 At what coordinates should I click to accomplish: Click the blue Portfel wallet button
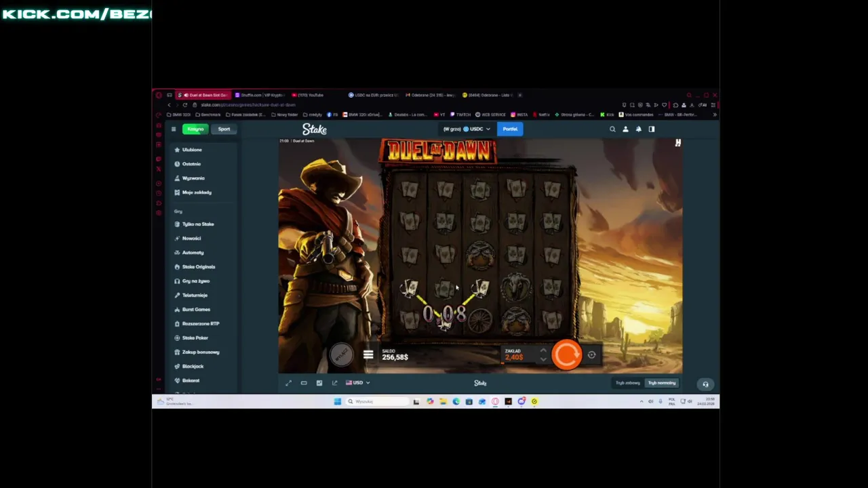[x=510, y=129]
